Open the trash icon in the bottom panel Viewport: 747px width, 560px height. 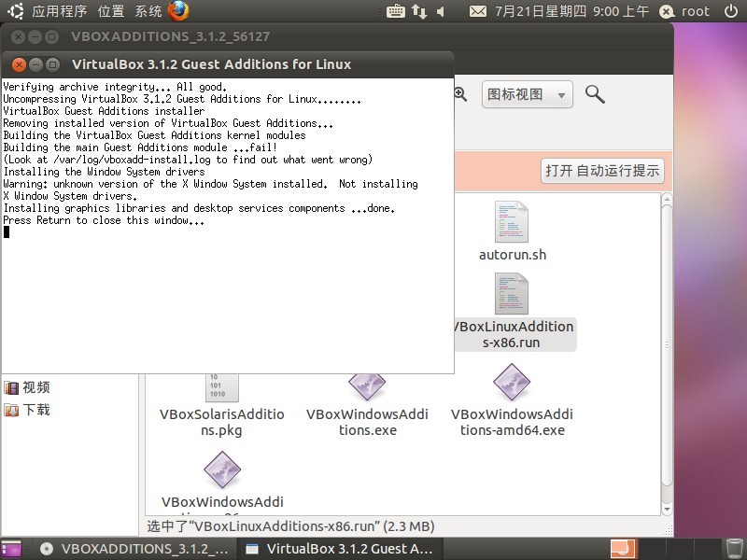click(x=734, y=549)
